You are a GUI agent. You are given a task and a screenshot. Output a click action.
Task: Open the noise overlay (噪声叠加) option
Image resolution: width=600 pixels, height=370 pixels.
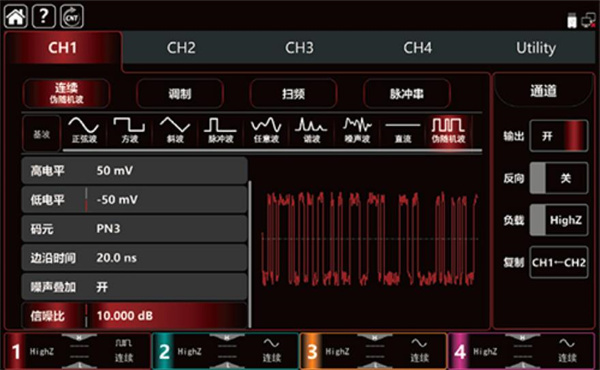tap(134, 287)
